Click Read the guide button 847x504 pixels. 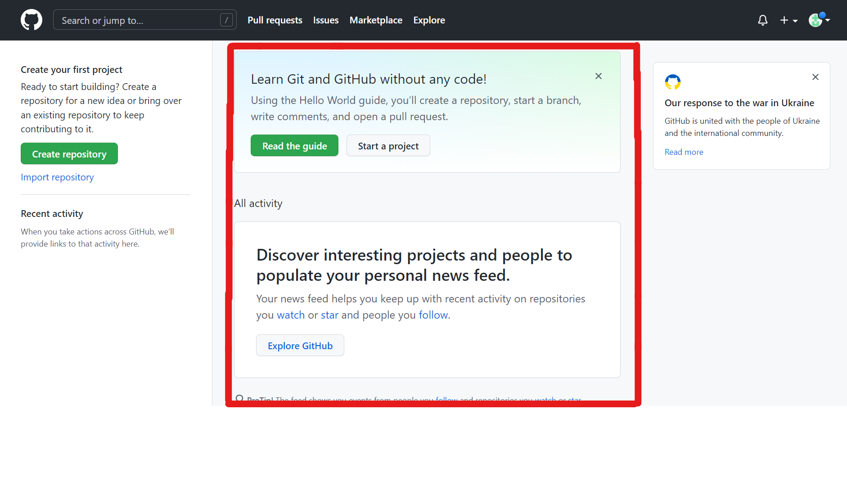[x=294, y=146]
